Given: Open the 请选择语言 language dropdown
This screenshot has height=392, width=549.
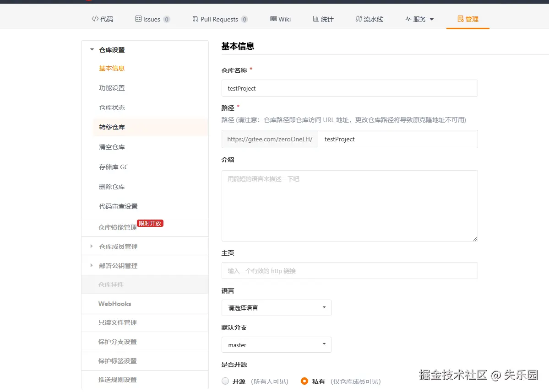Looking at the screenshot, I should (276, 308).
